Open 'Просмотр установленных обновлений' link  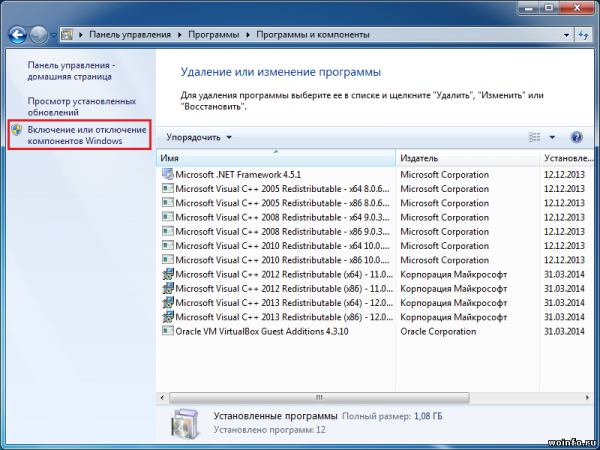(82, 107)
